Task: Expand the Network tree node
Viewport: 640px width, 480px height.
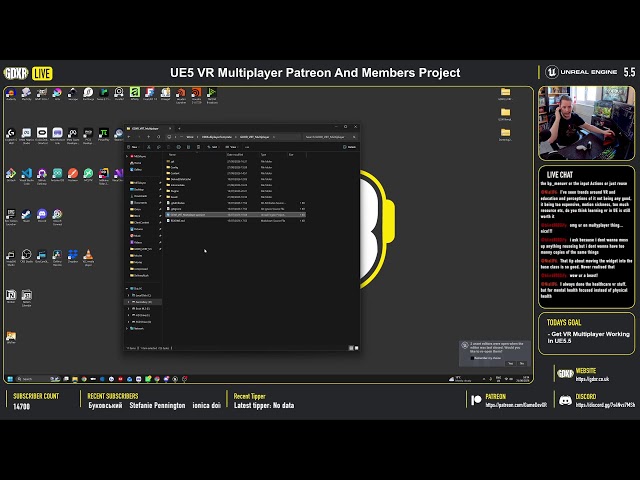Action: [127, 328]
